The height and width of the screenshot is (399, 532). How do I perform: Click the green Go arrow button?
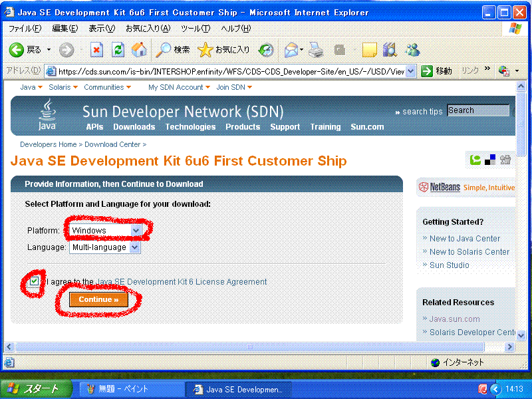tap(426, 71)
